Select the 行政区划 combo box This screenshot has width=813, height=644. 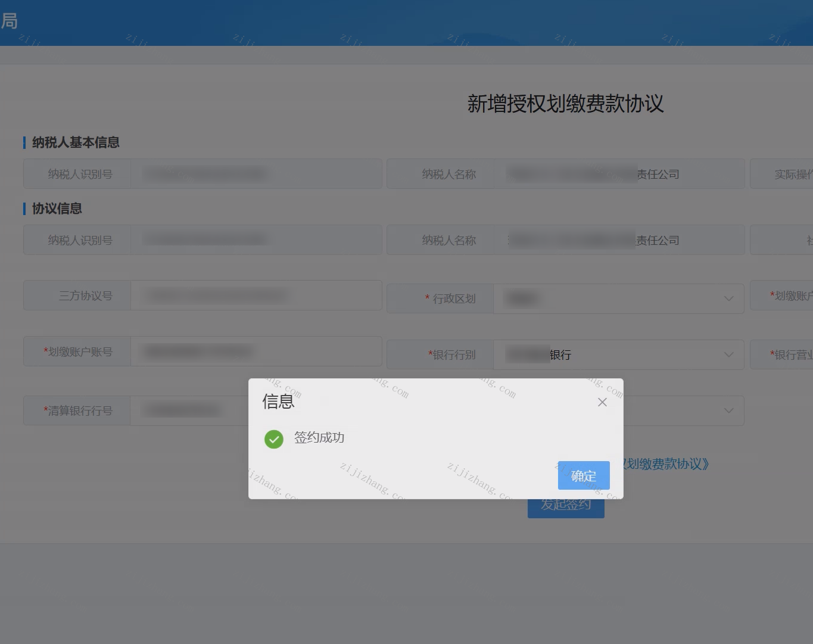click(619, 298)
